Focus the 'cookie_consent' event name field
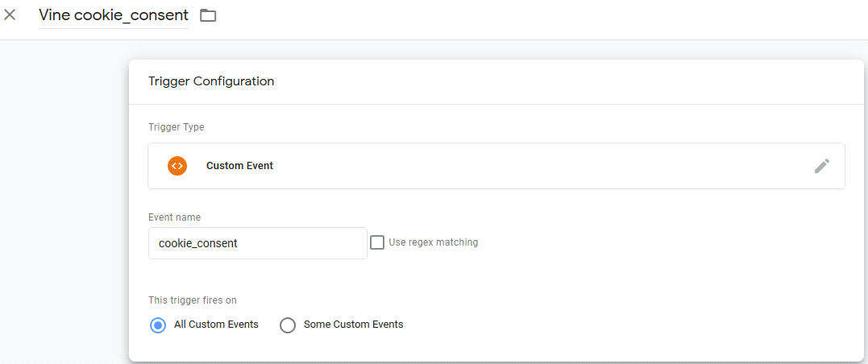The width and height of the screenshot is (868, 364). point(257,243)
